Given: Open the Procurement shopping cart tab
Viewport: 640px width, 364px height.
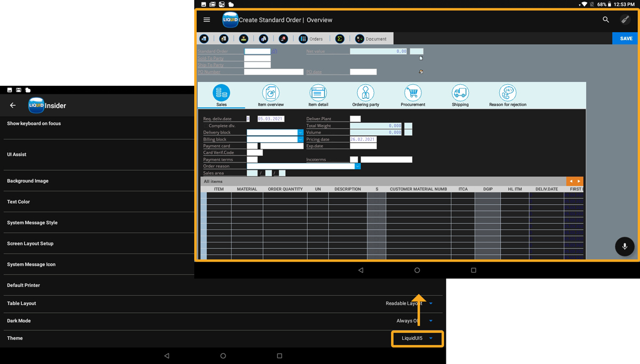Looking at the screenshot, I should pyautogui.click(x=413, y=96).
